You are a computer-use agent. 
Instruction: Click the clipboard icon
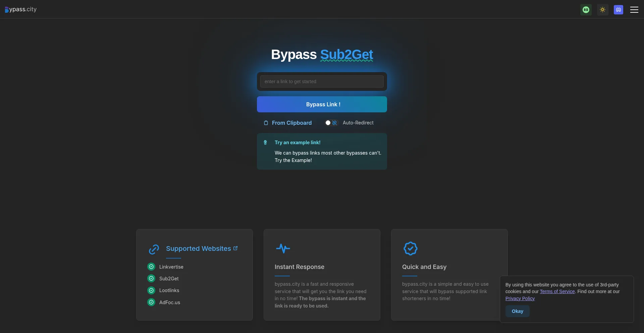(266, 123)
